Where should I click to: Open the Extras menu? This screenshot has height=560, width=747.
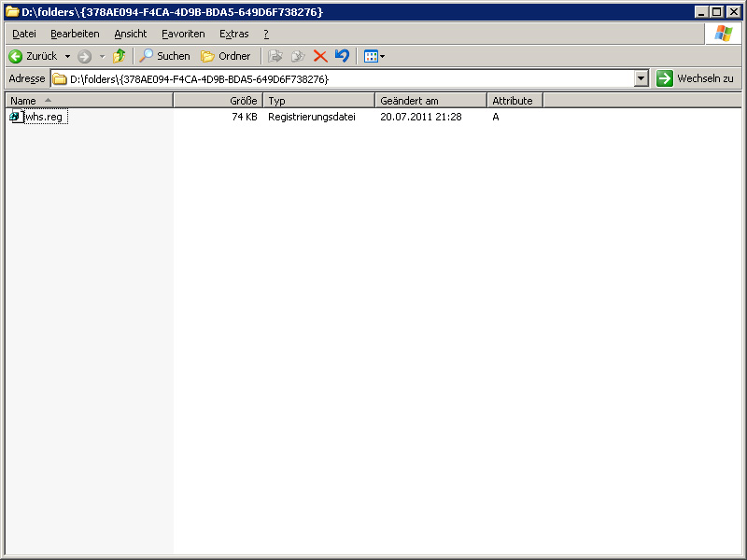pyautogui.click(x=233, y=34)
